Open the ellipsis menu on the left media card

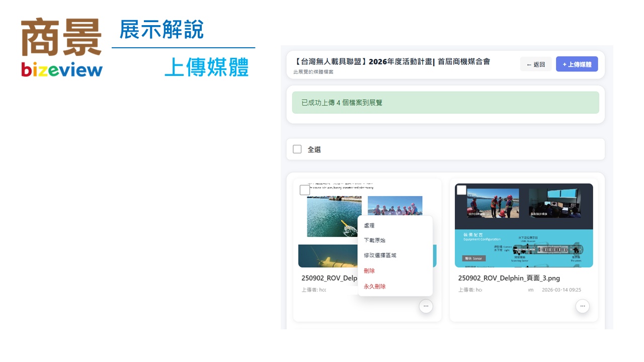click(426, 306)
